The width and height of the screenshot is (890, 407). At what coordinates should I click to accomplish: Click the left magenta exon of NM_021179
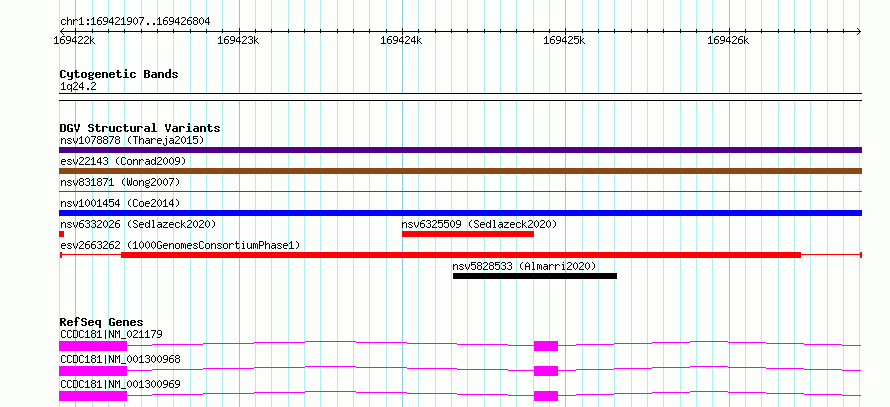pyautogui.click(x=93, y=346)
